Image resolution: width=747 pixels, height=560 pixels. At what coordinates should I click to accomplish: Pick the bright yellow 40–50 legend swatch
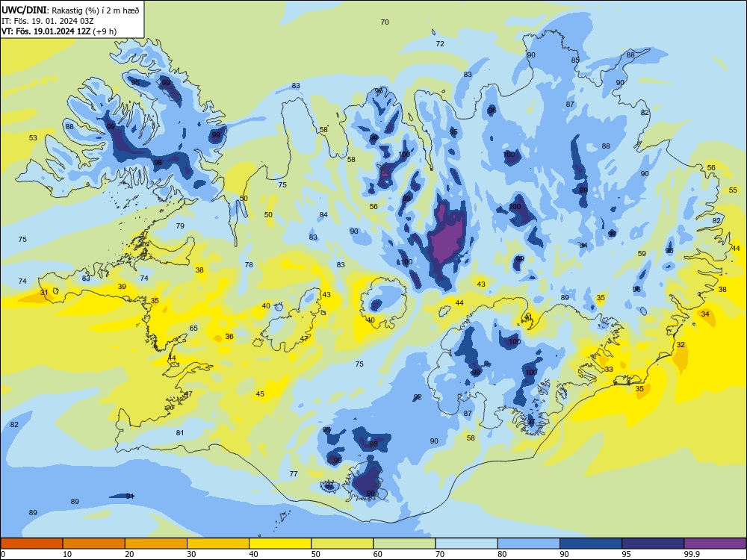pos(280,544)
